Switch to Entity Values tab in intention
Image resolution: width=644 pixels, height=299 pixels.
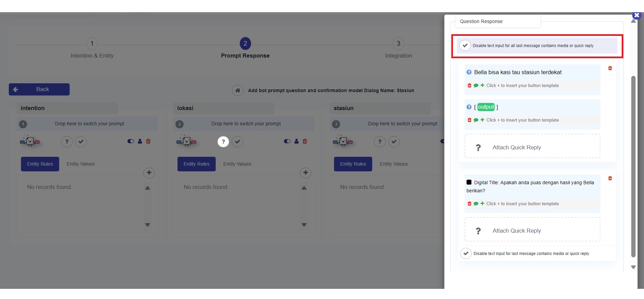[80, 164]
